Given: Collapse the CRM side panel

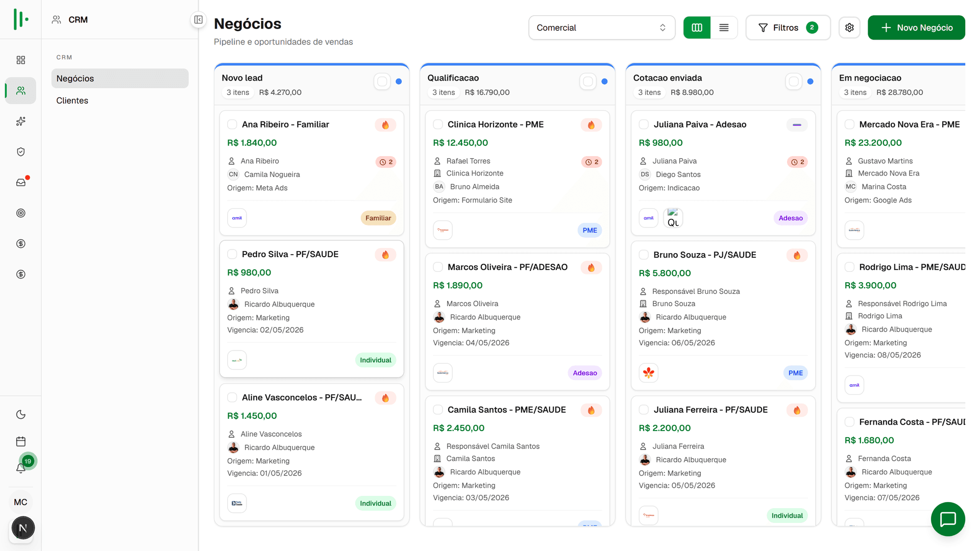Looking at the screenshot, I should click(x=199, y=20).
